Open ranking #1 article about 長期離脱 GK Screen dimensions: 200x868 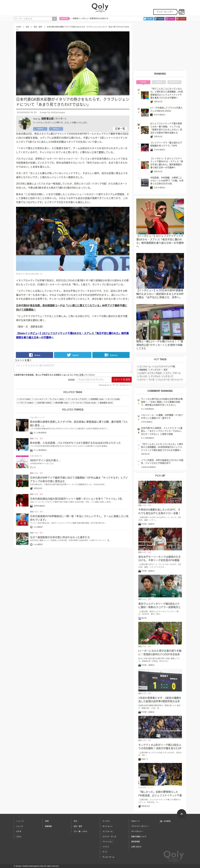pos(166,93)
